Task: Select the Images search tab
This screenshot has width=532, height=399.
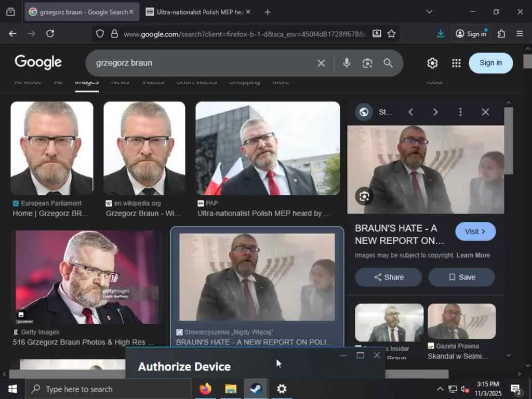Action: pos(87,83)
